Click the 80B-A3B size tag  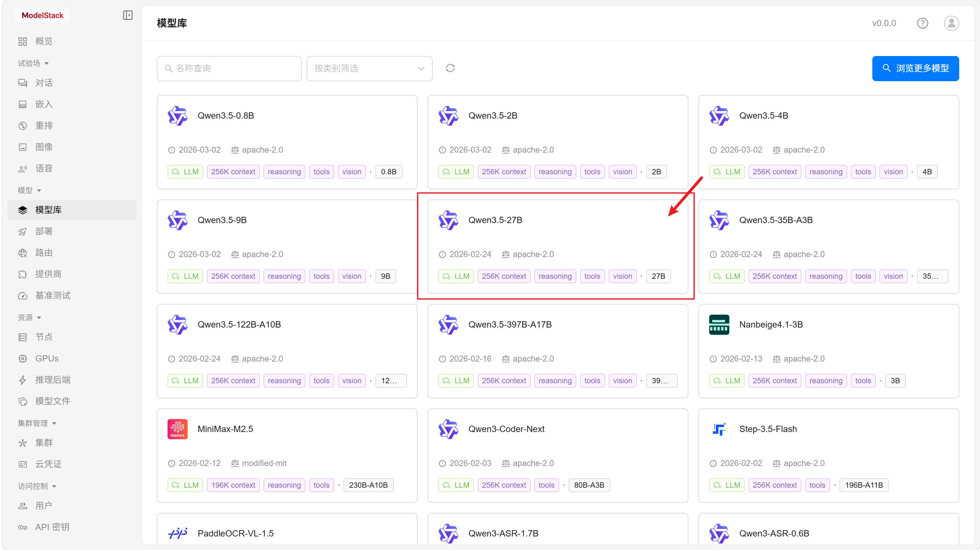589,485
